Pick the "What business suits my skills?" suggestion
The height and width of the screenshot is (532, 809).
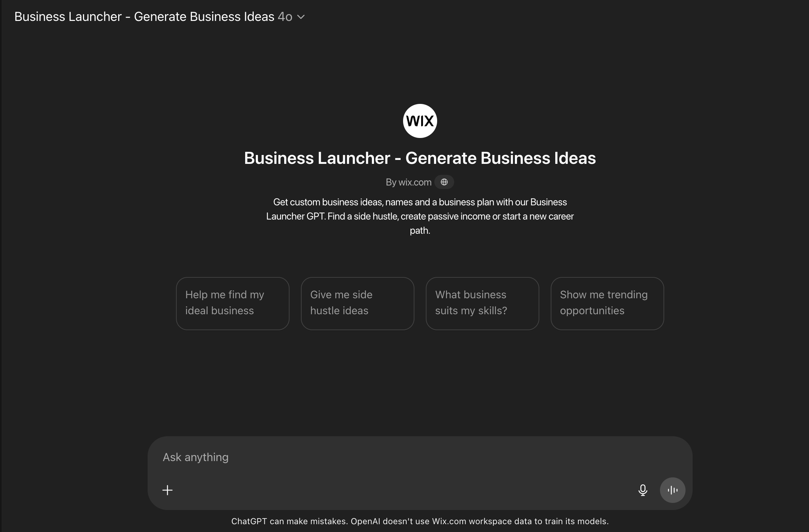click(x=482, y=303)
